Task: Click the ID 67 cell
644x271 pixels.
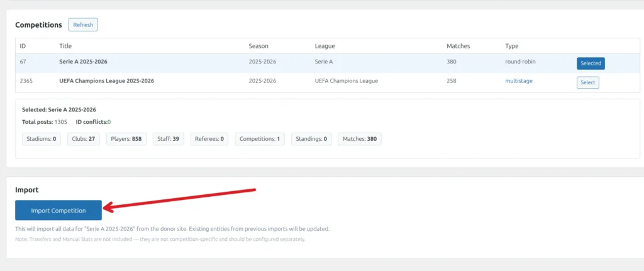Action: pyautogui.click(x=23, y=62)
